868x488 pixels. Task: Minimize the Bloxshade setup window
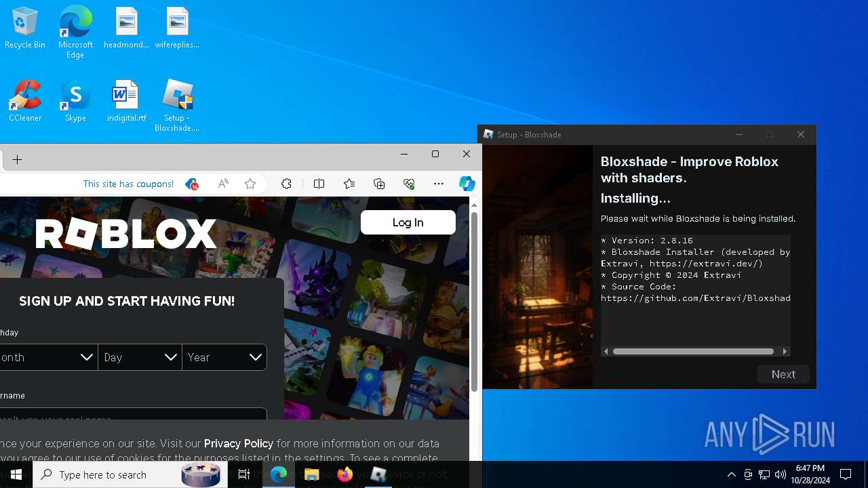pyautogui.click(x=739, y=134)
